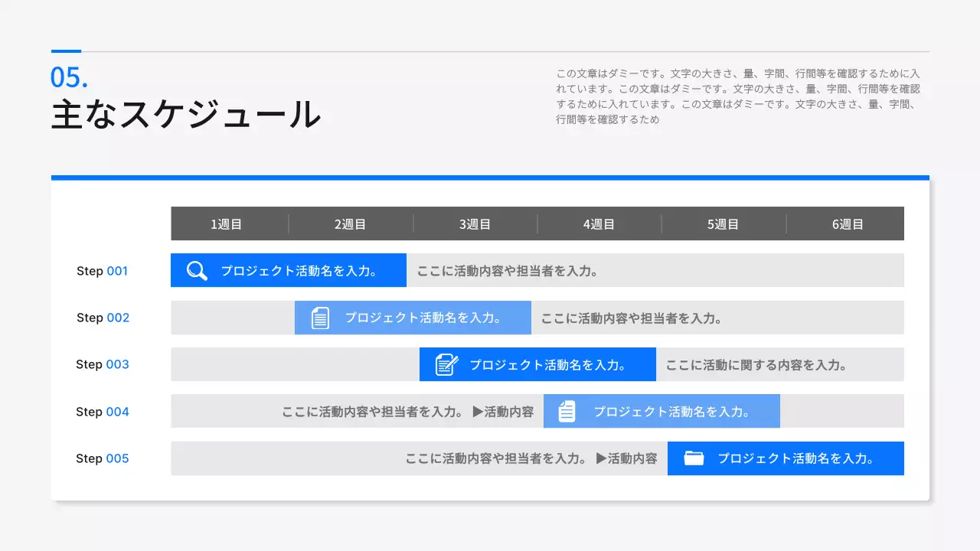Click the clipboard icon on Step 004 bar
This screenshot has height=551, width=980.
(566, 411)
